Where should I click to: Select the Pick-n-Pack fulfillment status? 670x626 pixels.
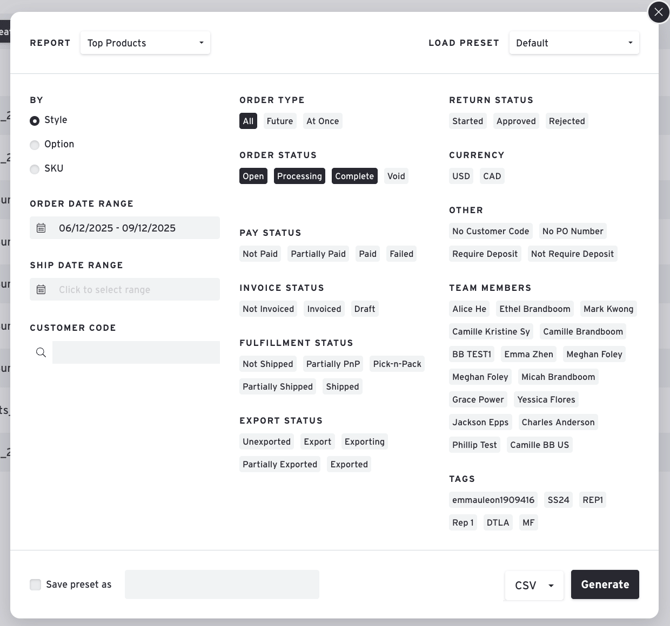pos(396,364)
